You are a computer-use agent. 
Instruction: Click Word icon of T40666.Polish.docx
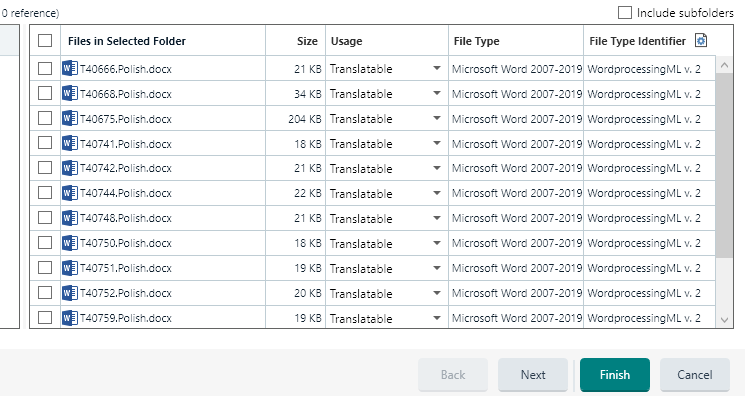(70, 68)
